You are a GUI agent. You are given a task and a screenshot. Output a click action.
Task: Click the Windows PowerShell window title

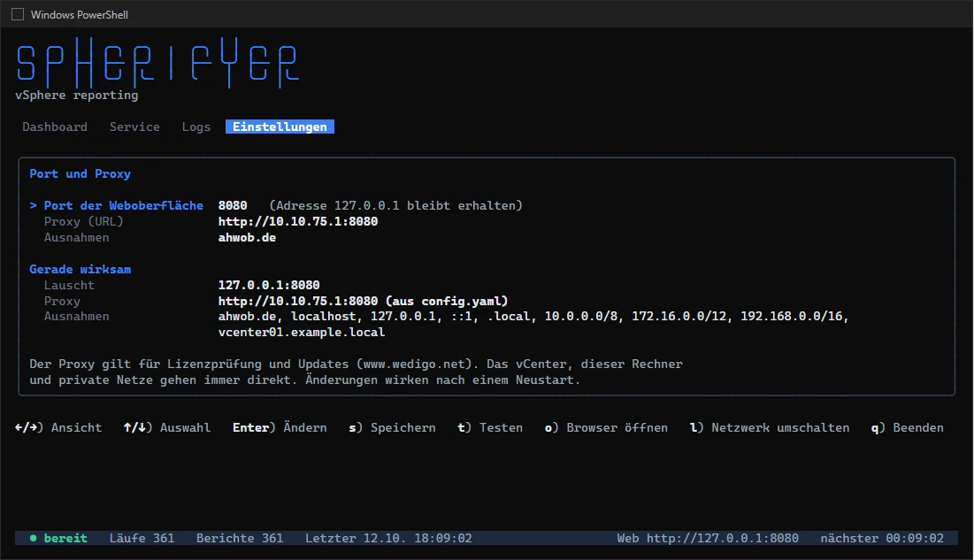pos(80,15)
